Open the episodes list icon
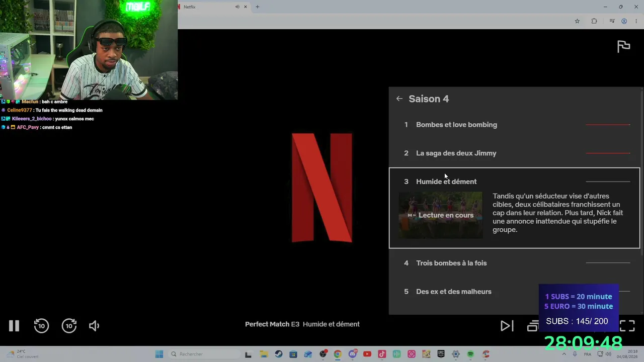This screenshot has width=644, height=362. pos(532,326)
